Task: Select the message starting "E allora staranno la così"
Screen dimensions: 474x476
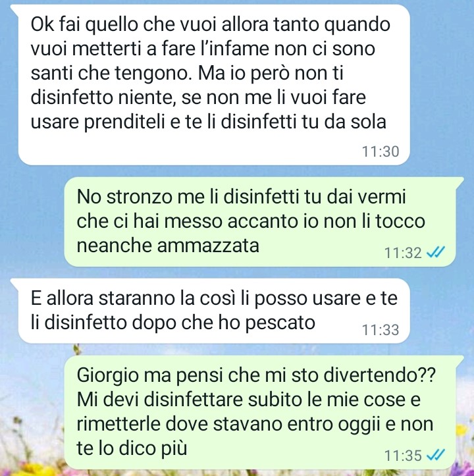Action: click(214, 311)
